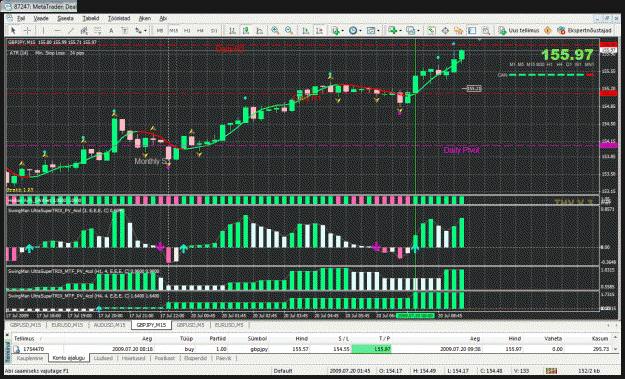625x379 pixels.
Task: Activate the crosshair tool
Action: click(x=27, y=30)
